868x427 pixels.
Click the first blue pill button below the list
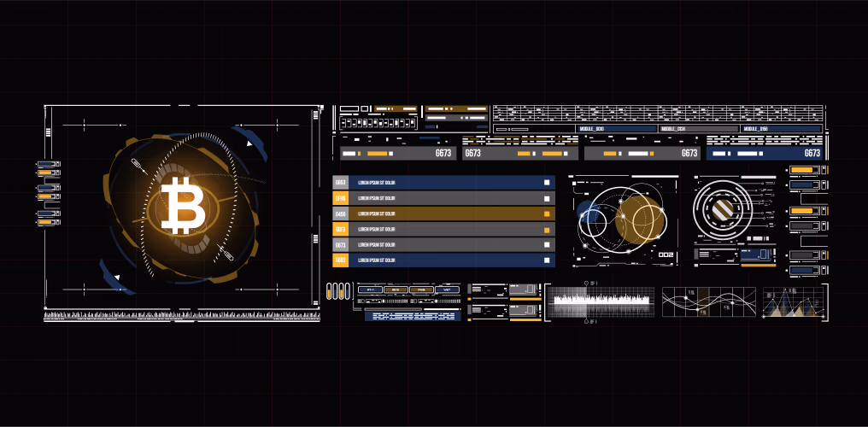pos(370,290)
